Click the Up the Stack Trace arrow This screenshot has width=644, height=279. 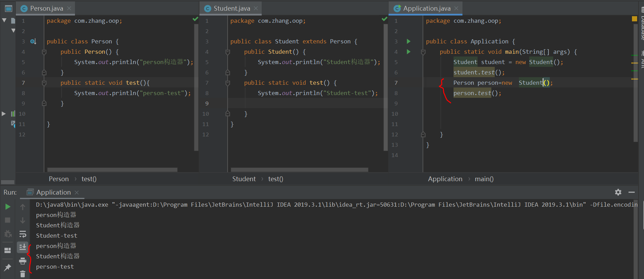point(23,207)
